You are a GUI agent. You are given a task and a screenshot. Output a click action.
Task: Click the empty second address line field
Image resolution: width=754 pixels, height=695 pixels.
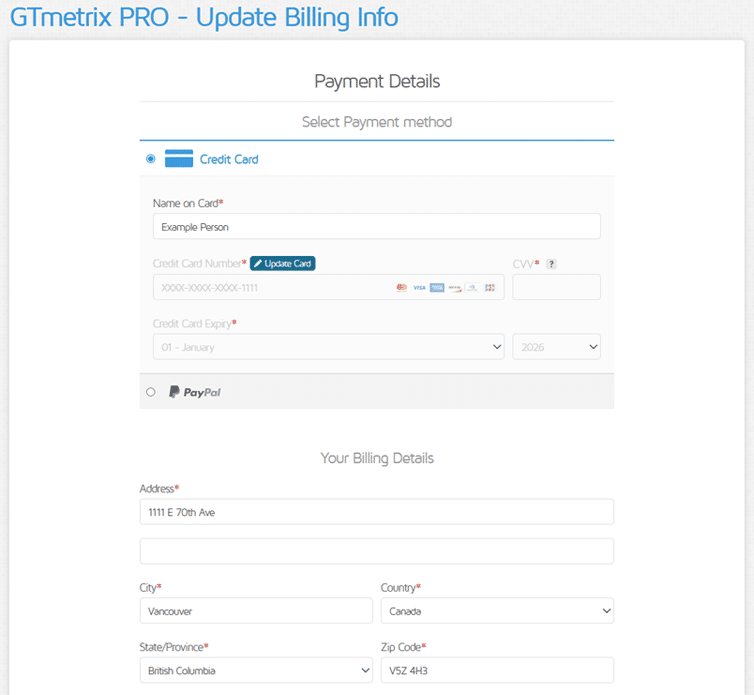click(x=377, y=551)
